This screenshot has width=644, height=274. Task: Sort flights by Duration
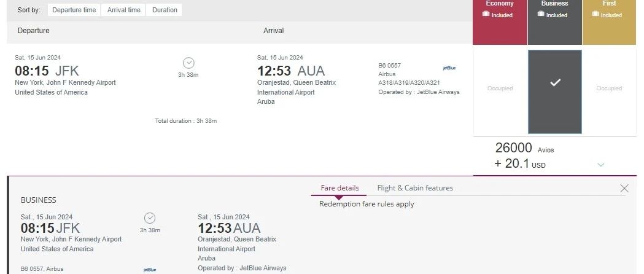click(x=165, y=10)
